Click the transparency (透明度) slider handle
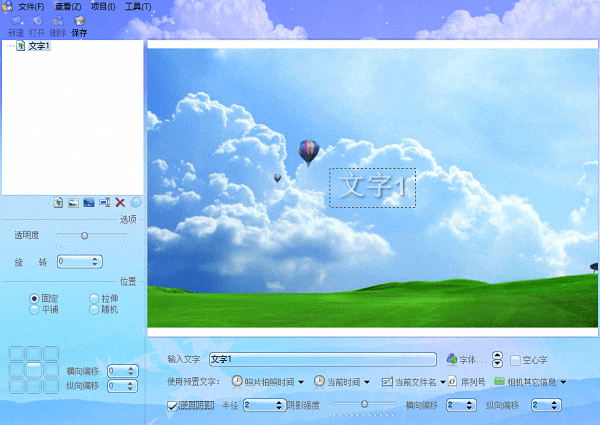600x425 pixels. point(84,235)
